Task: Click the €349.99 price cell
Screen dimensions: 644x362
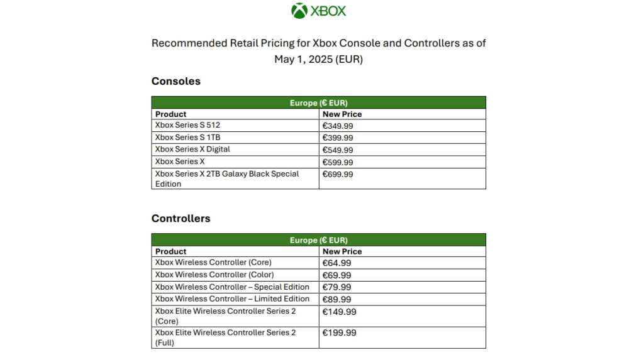Action: pyautogui.click(x=338, y=126)
